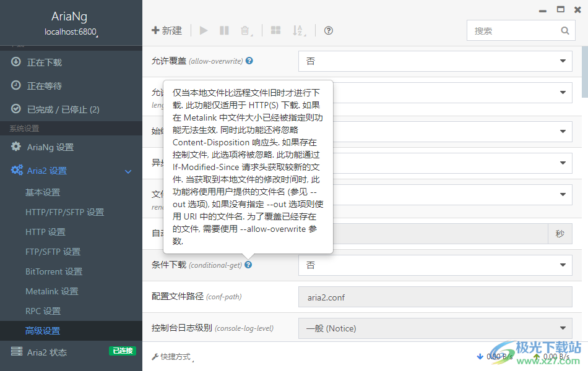Viewport: 588px width, 371px height.
Task: Click the gear icon for AriaNg 设置
Action: tap(15, 146)
